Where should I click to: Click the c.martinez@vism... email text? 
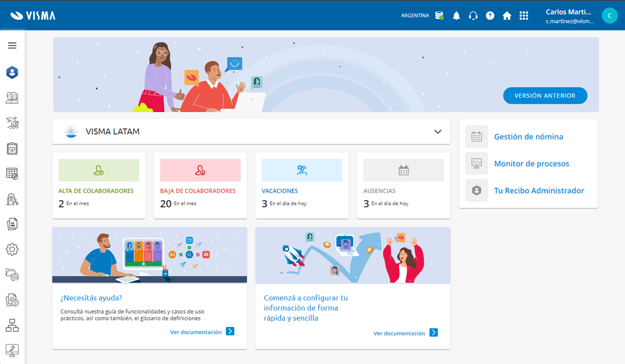coord(569,21)
